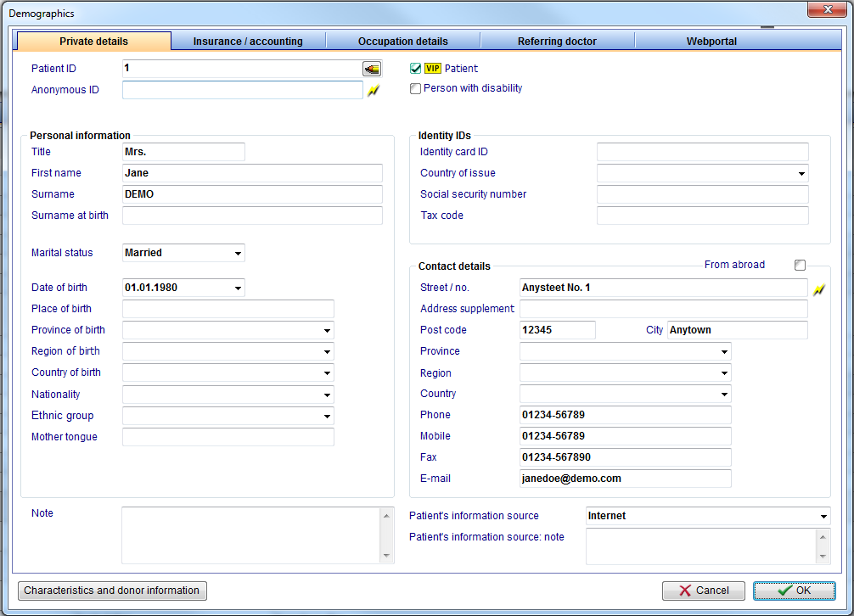Image resolution: width=854 pixels, height=616 pixels.
Task: Click the Mobile number field
Action: click(626, 436)
